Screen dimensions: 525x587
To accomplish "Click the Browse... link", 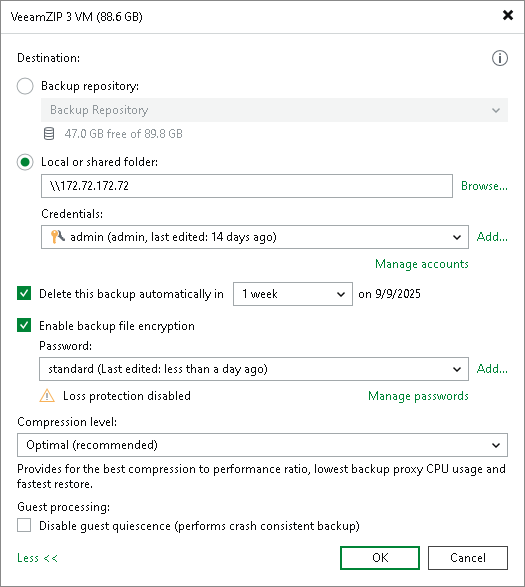I will (x=484, y=186).
